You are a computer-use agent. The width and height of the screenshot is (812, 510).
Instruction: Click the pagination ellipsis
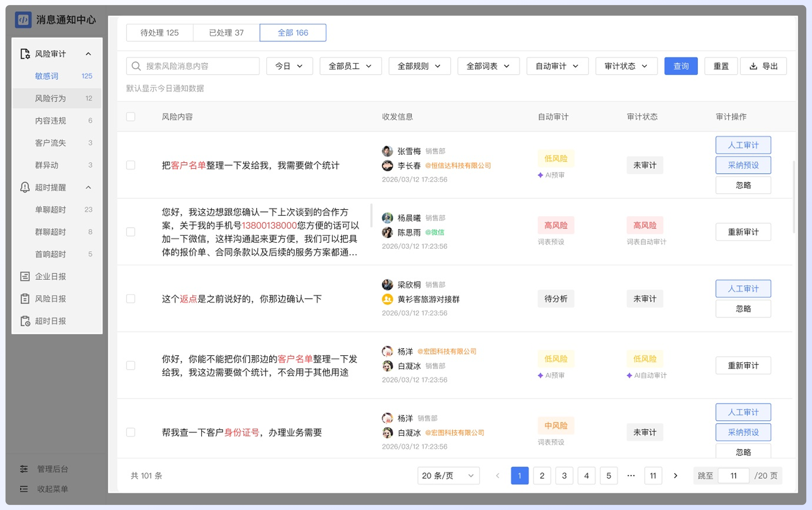click(x=631, y=476)
